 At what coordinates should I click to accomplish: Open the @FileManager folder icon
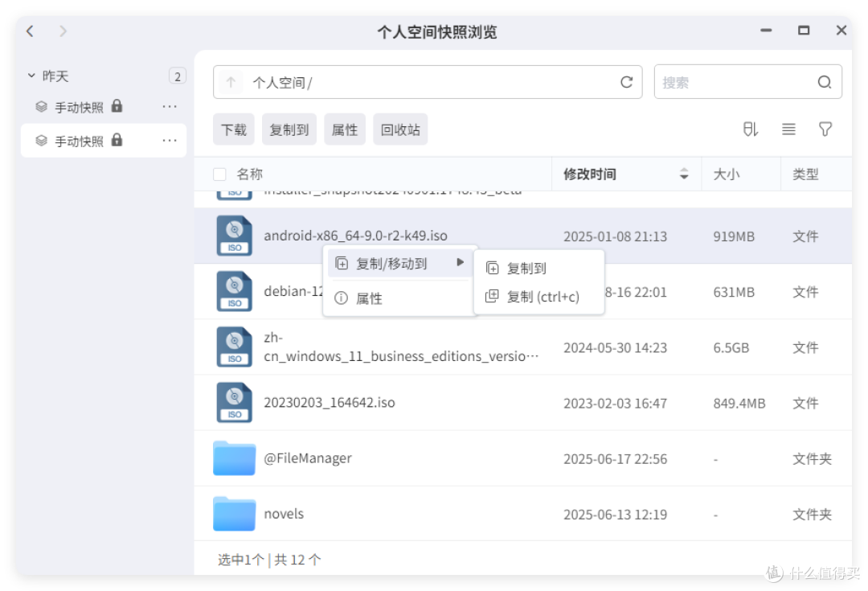tap(234, 458)
